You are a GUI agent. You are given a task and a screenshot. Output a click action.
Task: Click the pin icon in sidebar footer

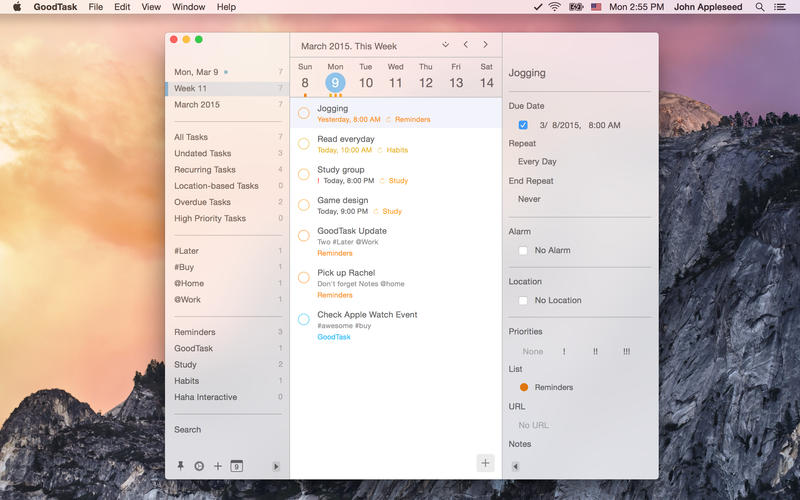click(x=181, y=466)
